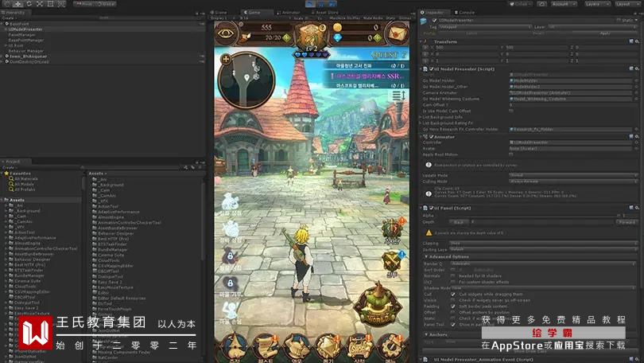Open the Create menu in Hierarchy
Viewport: 644px width, 363px height.
click(9, 18)
